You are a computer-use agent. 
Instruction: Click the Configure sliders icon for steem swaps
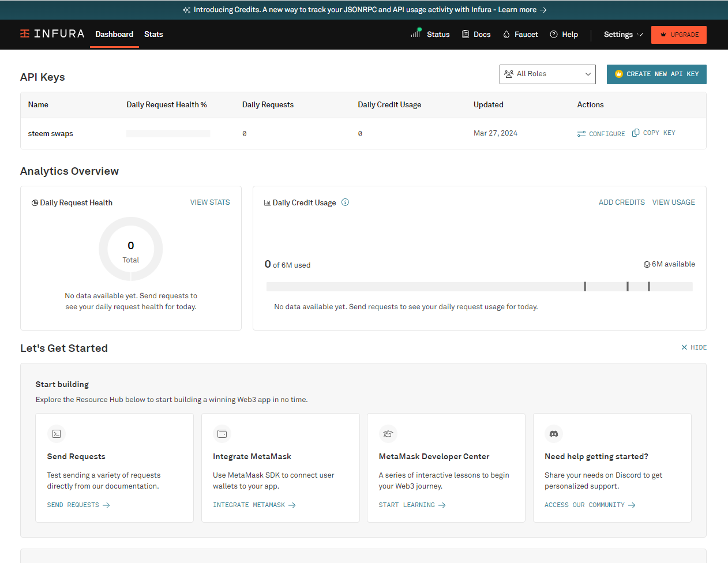[581, 134]
